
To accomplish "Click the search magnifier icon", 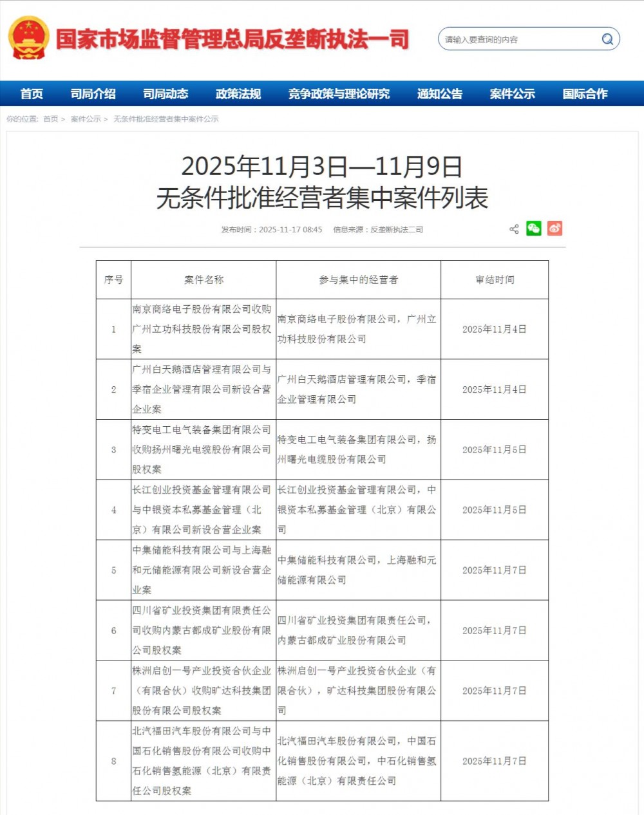I will click(x=607, y=39).
